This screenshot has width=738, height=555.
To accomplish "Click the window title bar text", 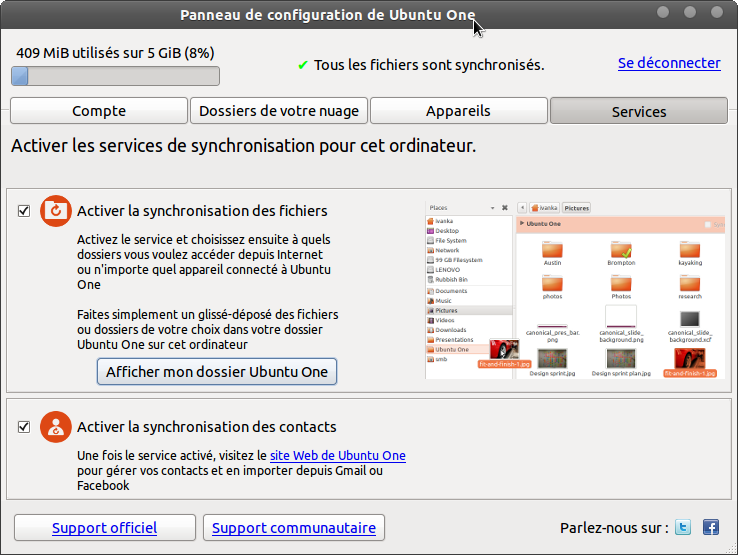I will [x=328, y=15].
